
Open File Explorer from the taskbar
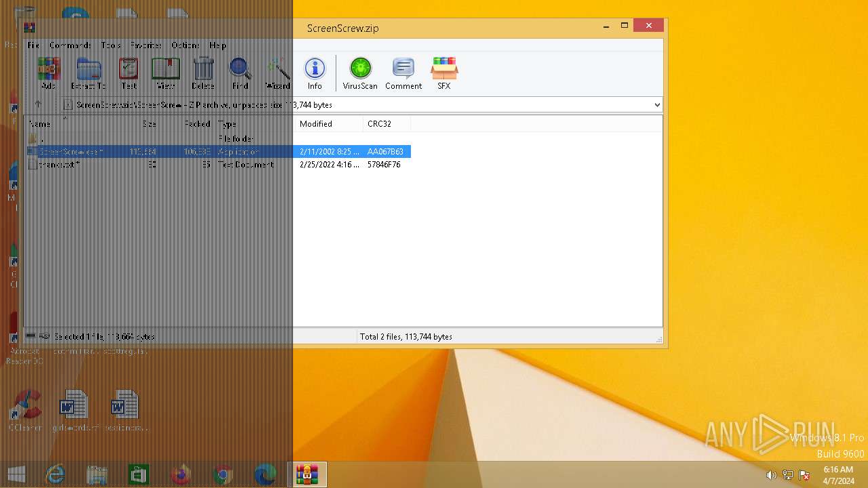click(x=97, y=474)
